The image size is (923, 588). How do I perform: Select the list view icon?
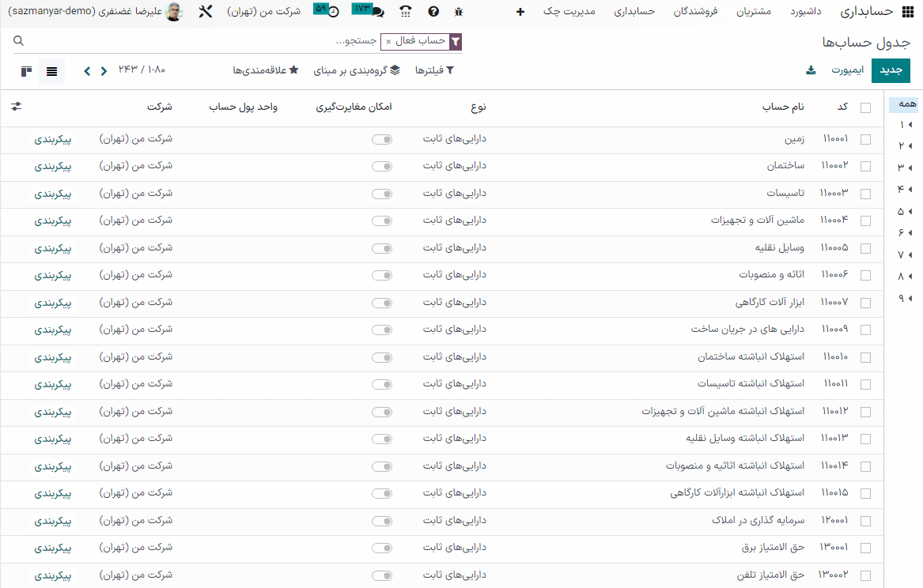[51, 70]
